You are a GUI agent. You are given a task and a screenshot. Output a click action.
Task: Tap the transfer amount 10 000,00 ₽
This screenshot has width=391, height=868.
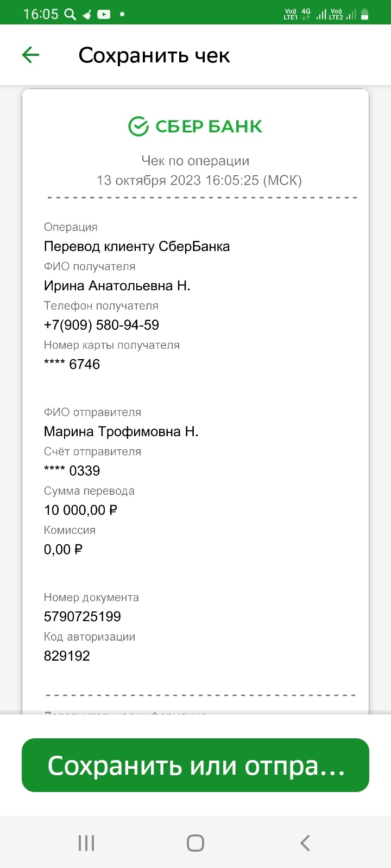point(81,510)
